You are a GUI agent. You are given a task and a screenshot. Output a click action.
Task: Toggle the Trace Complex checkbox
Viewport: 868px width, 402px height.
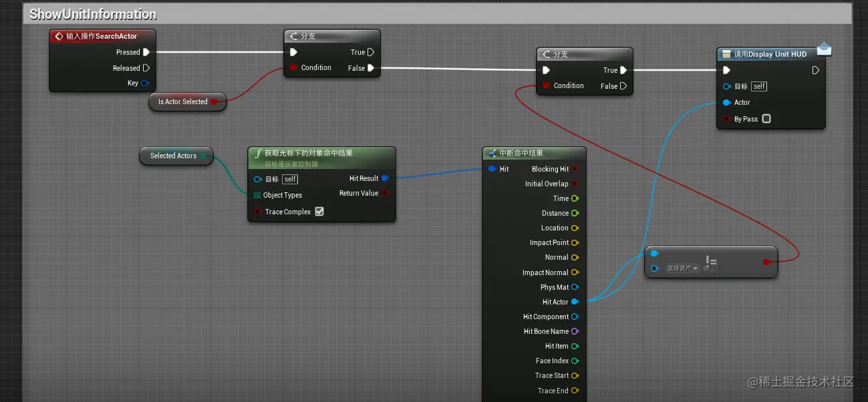(x=319, y=212)
